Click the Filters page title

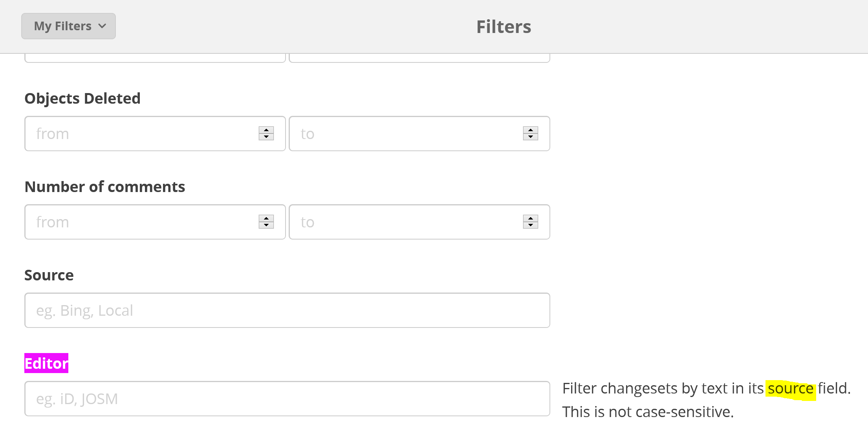pyautogui.click(x=503, y=26)
